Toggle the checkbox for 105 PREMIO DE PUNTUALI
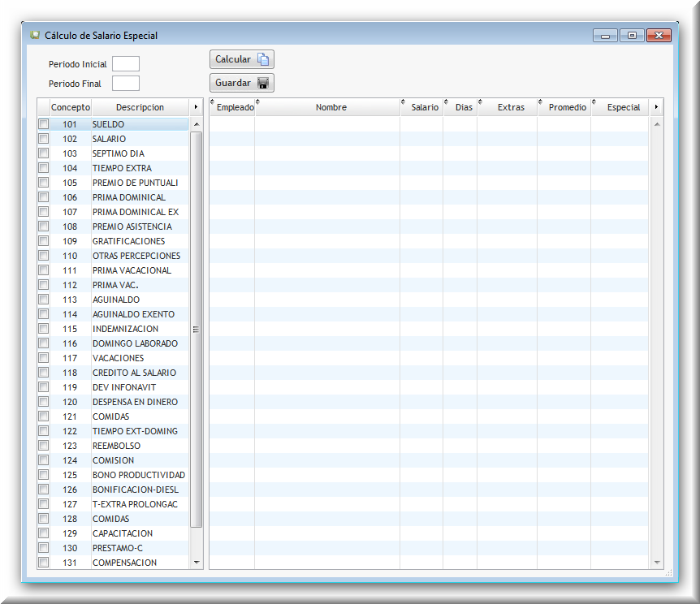This screenshot has width=700, height=604. click(x=43, y=183)
